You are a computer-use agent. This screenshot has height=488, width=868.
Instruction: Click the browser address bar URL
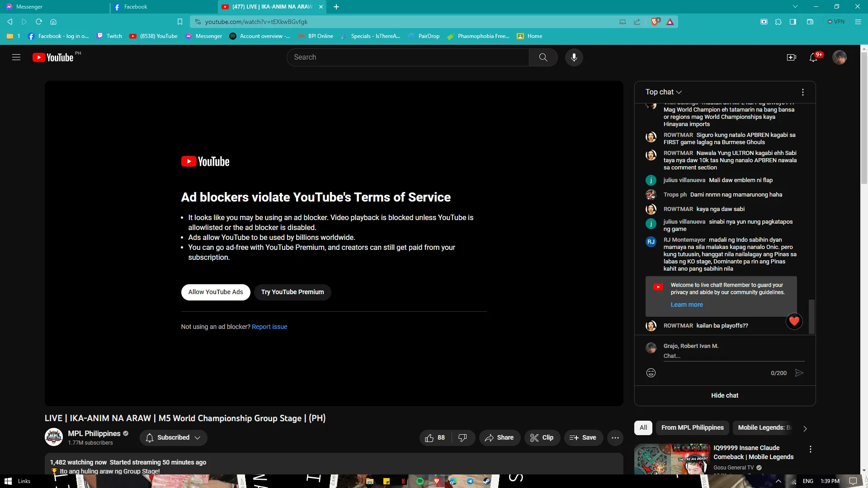click(256, 22)
